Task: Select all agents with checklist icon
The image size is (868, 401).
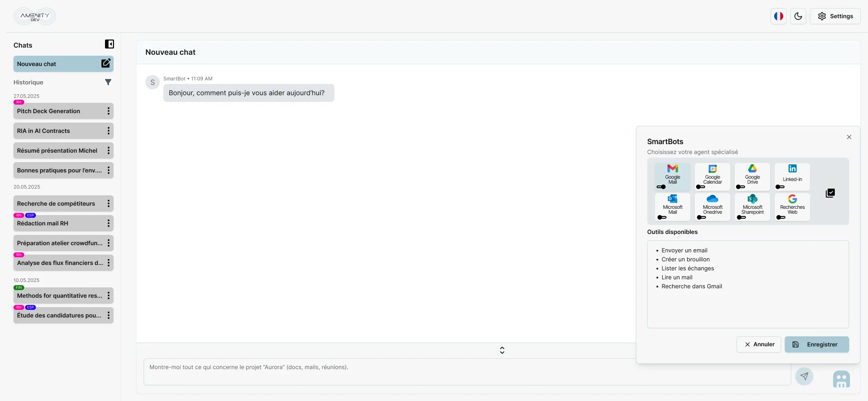Action: (830, 193)
